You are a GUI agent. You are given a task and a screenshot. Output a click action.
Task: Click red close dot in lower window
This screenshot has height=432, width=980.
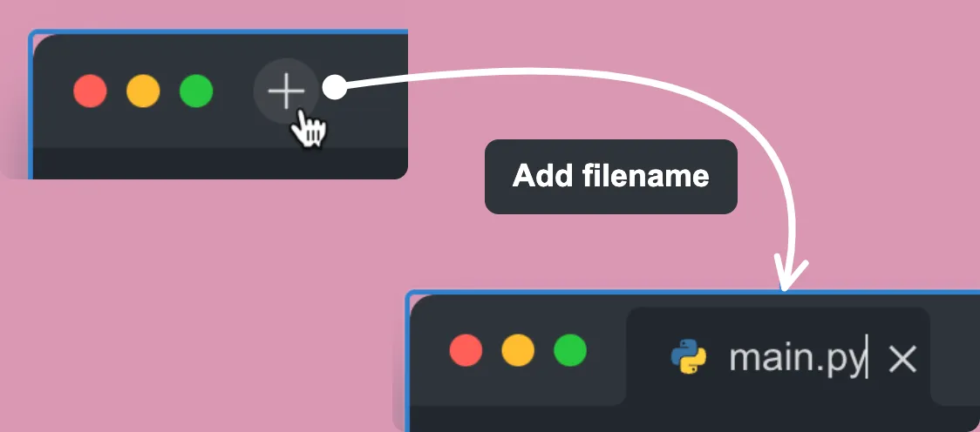466,350
